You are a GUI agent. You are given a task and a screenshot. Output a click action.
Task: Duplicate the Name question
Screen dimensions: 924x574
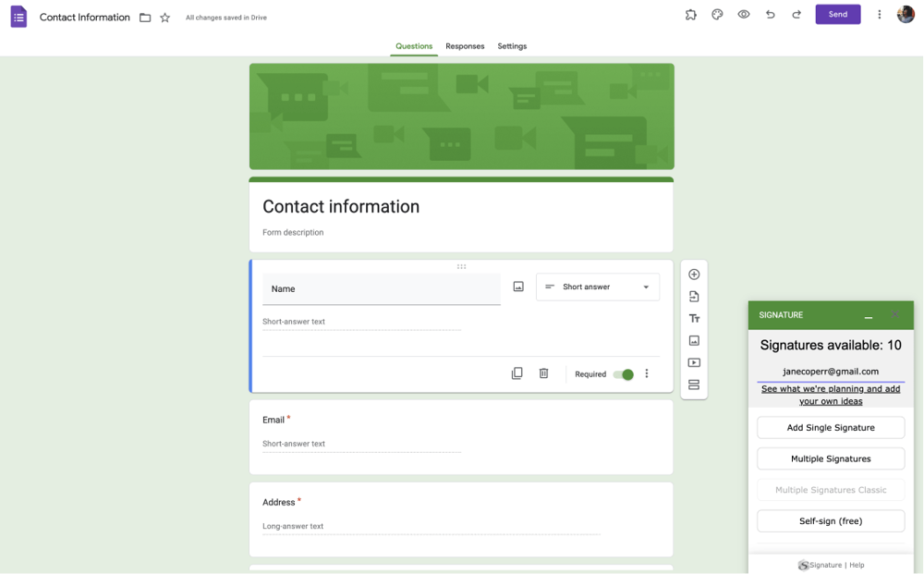click(517, 373)
